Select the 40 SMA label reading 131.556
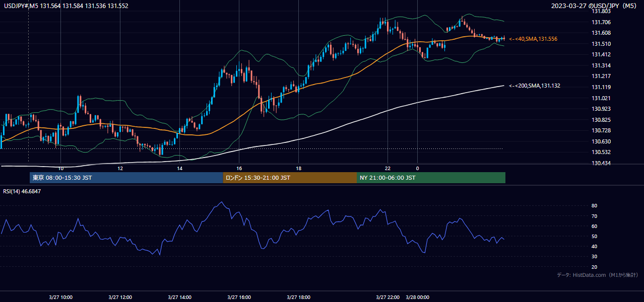The image size is (644, 302). (x=533, y=39)
